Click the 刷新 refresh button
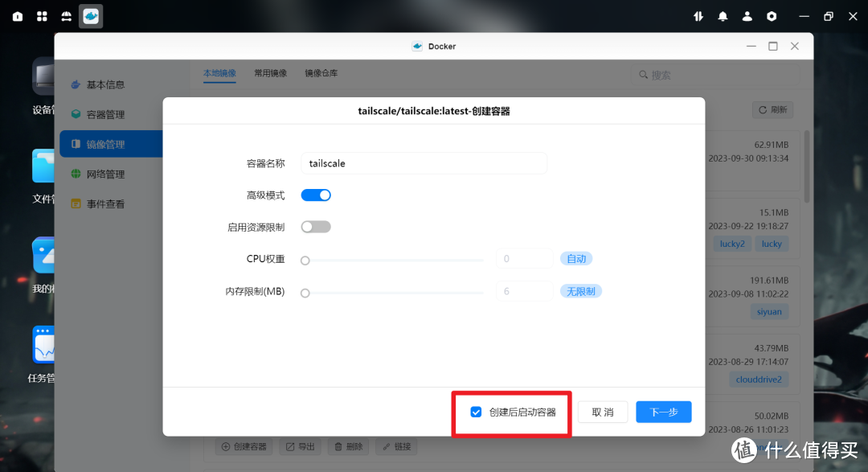Image resolution: width=868 pixels, height=472 pixels. [x=772, y=109]
